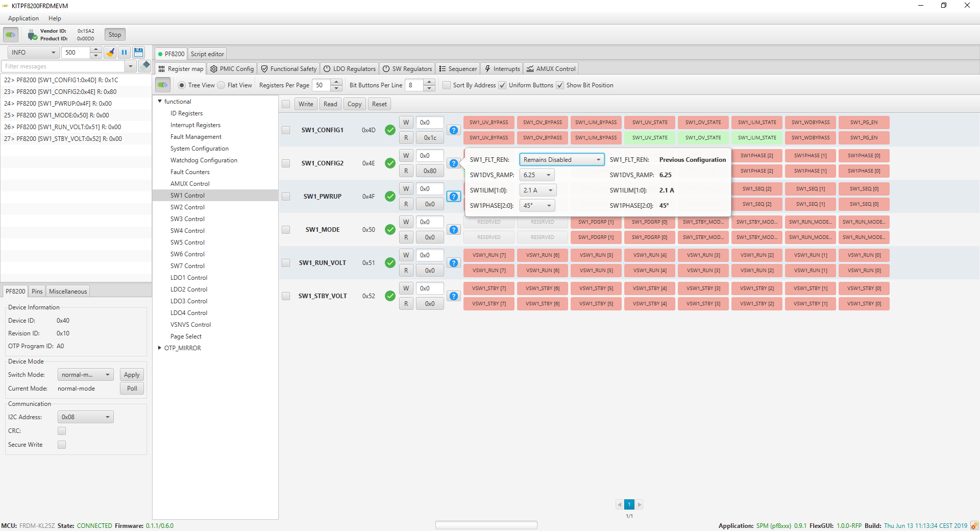The image size is (980, 531).
Task: Toggle the CRC checkbox
Action: [x=62, y=431]
